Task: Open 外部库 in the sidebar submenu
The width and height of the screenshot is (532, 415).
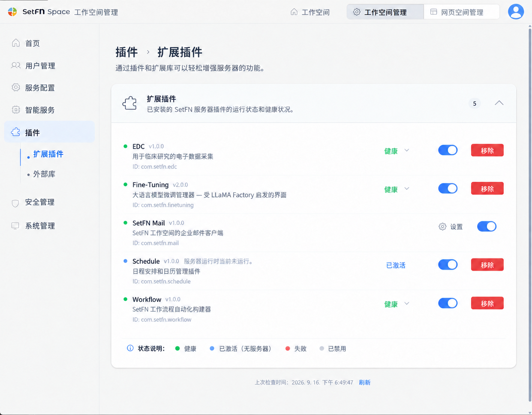Action: click(x=44, y=174)
